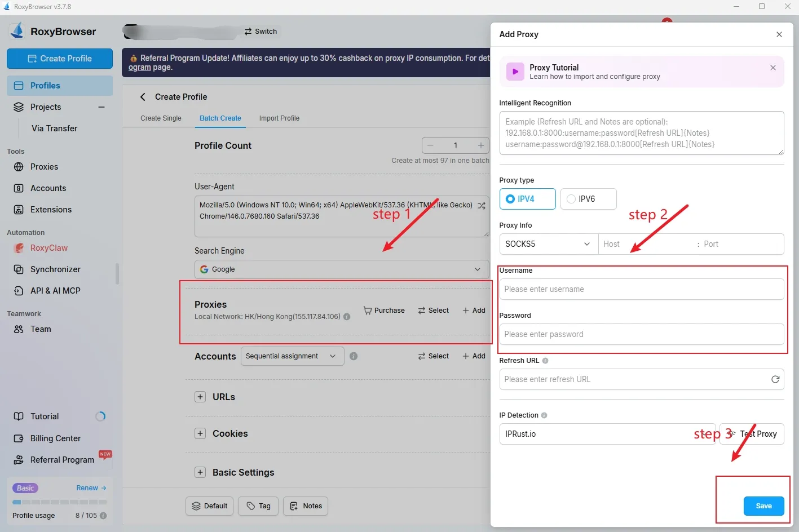This screenshot has height=532, width=799.
Task: Select the IPV6 proxy type
Action: pyautogui.click(x=588, y=199)
